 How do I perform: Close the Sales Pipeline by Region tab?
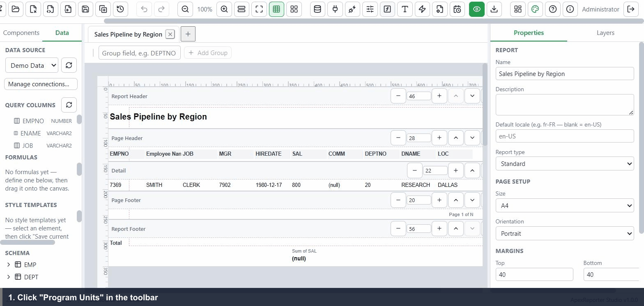170,34
